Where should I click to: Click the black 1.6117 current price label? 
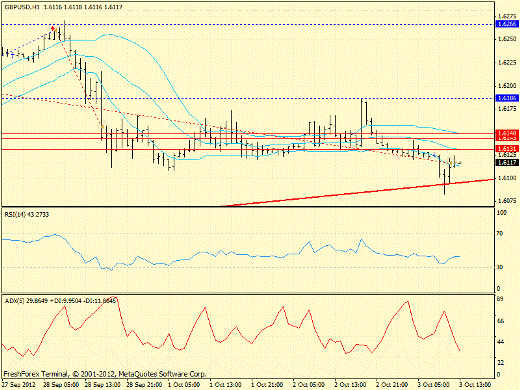coord(507,162)
